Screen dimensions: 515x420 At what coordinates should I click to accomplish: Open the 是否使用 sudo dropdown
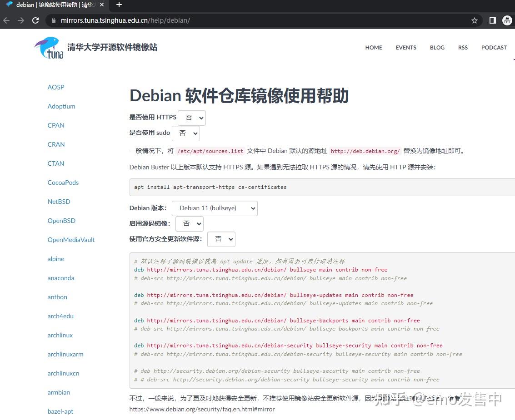[x=185, y=133]
